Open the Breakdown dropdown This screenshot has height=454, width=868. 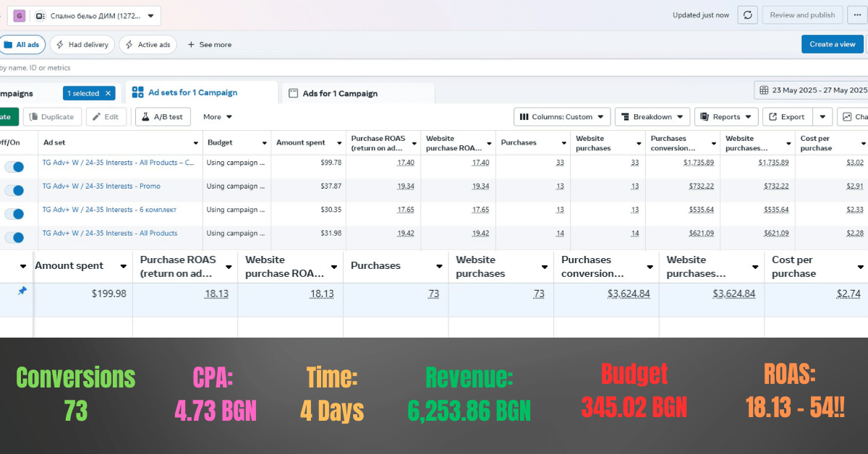(x=652, y=116)
